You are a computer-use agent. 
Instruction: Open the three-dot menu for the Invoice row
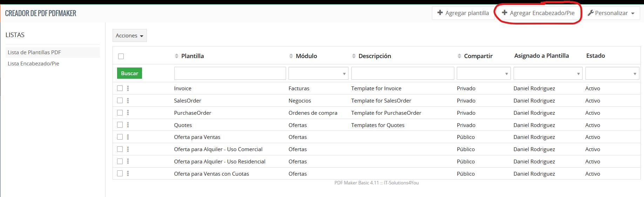tap(128, 89)
